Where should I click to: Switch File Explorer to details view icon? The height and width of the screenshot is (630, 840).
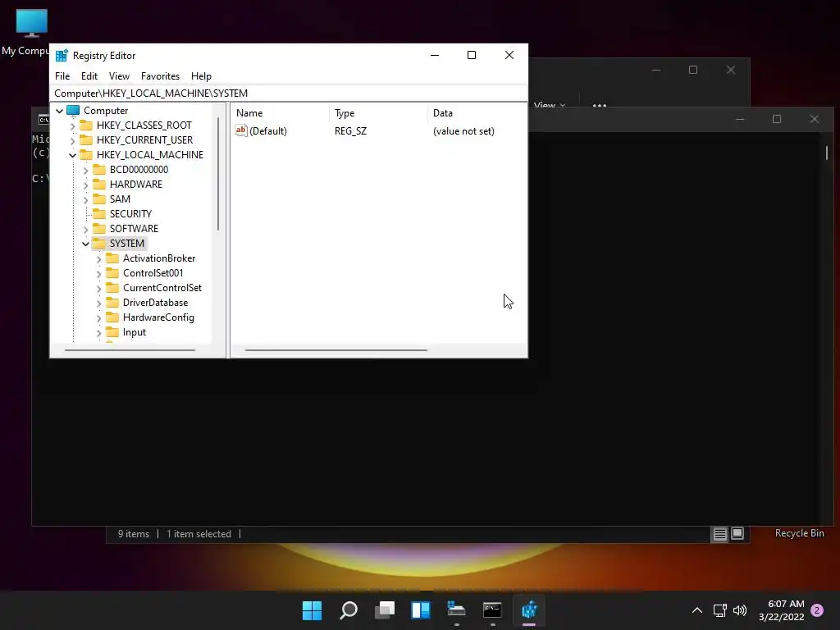click(x=719, y=533)
